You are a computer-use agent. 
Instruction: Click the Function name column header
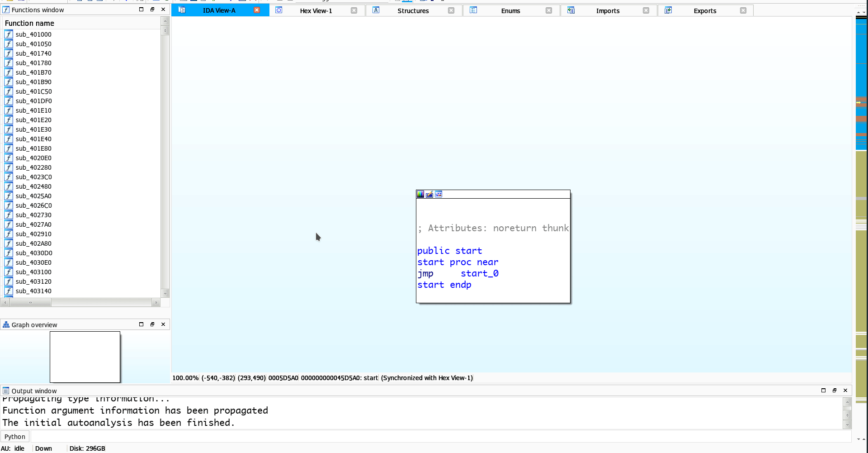[x=81, y=23]
